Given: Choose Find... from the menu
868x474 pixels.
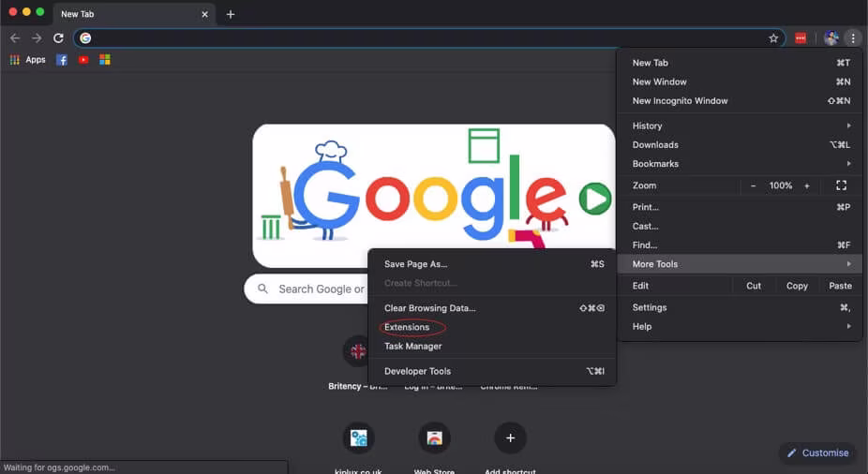Looking at the screenshot, I should [740, 245].
